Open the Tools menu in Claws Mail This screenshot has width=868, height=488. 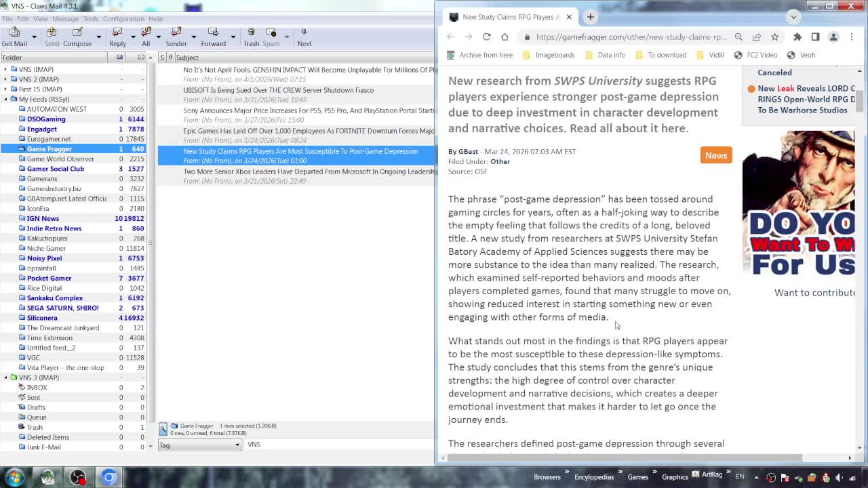[x=90, y=19]
